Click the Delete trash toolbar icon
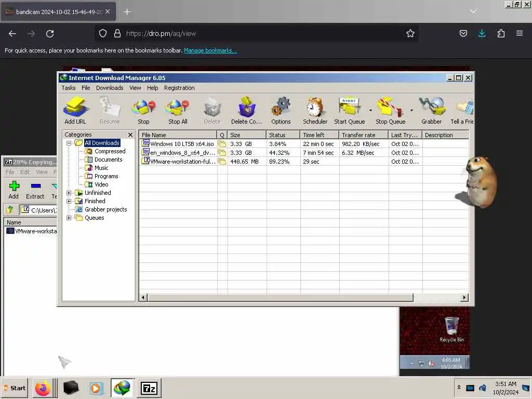Viewport: 532px width, 399px height. click(212, 111)
